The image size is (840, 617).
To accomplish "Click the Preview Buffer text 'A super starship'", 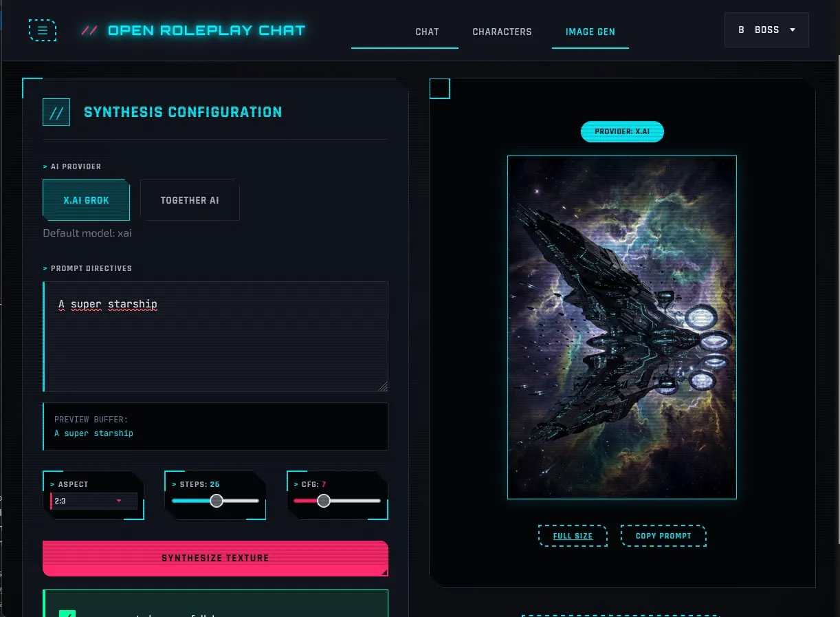I will click(x=93, y=433).
